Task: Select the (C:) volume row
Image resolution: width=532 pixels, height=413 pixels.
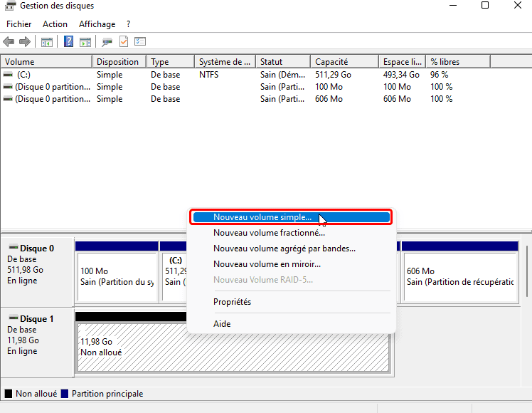Action: [x=245, y=74]
